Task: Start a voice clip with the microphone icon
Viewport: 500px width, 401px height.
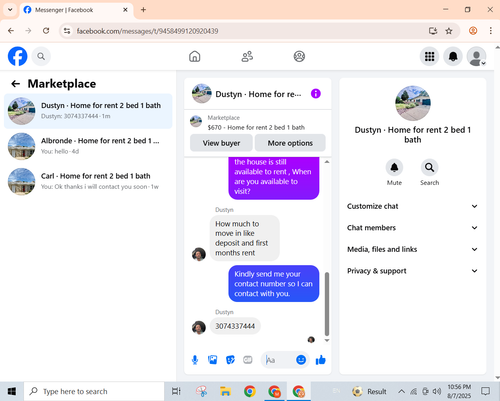Action: pyautogui.click(x=195, y=360)
